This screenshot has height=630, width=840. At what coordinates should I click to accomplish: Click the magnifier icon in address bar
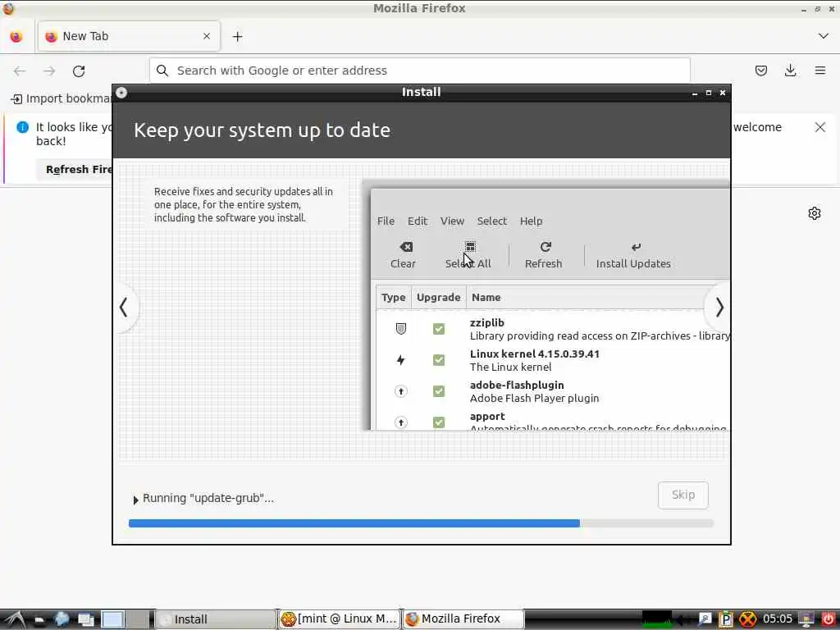(x=162, y=71)
